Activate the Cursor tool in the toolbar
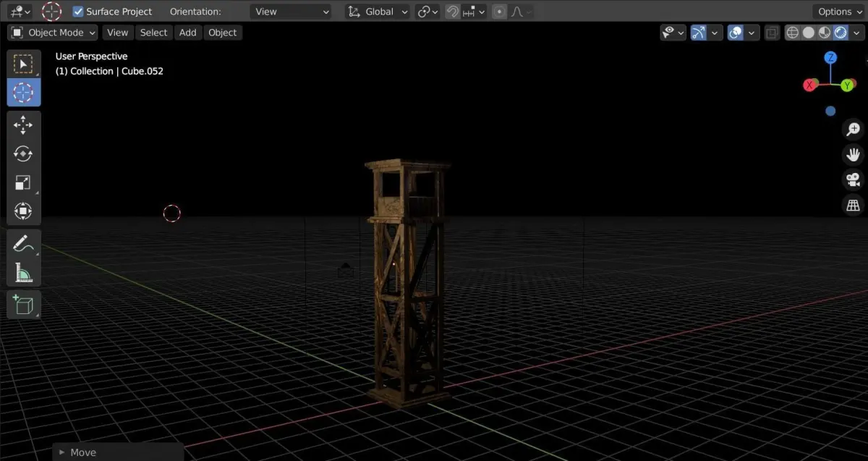The width and height of the screenshot is (868, 461). [x=24, y=93]
